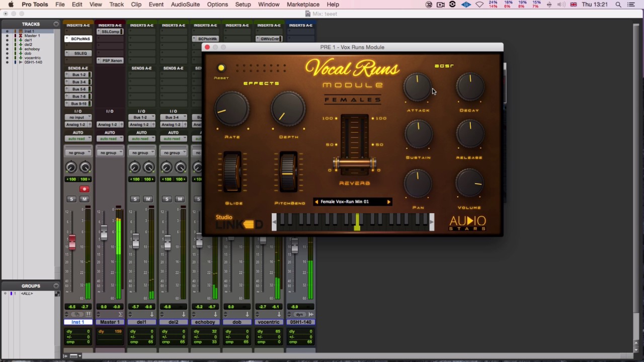Adjust the Sustain knob
The height and width of the screenshot is (362, 644).
pyautogui.click(x=418, y=134)
